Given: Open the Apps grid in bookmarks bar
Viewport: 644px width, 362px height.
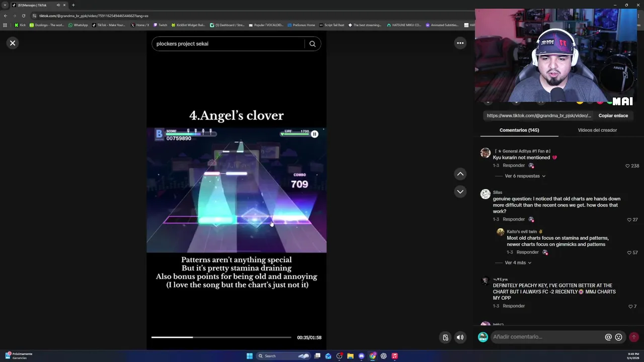Looking at the screenshot, I should (x=5, y=25).
